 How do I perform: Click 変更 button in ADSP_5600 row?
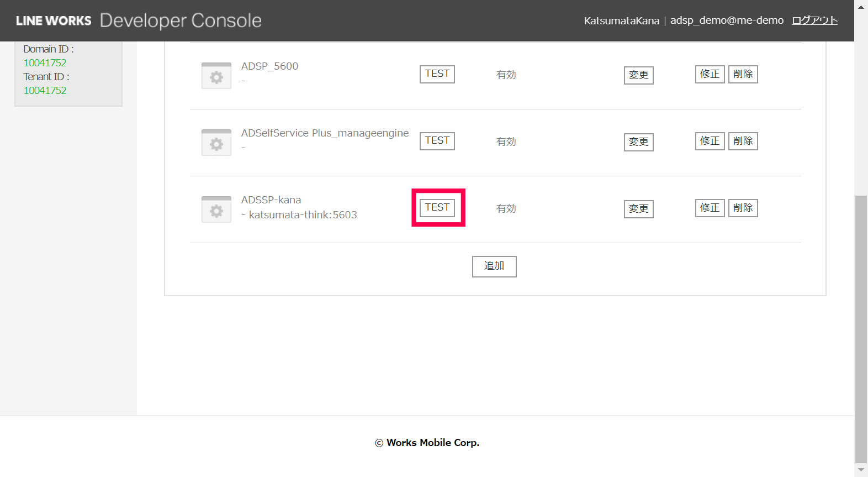[x=638, y=75]
